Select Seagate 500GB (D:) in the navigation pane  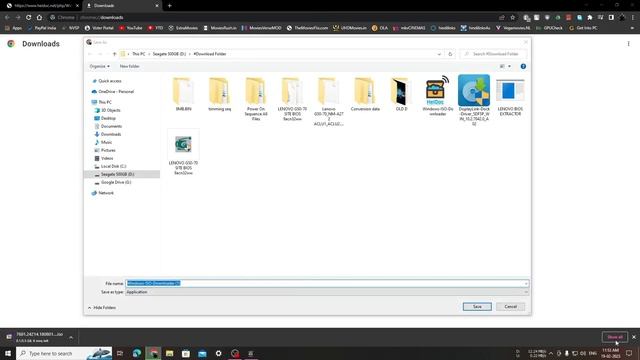click(x=117, y=174)
